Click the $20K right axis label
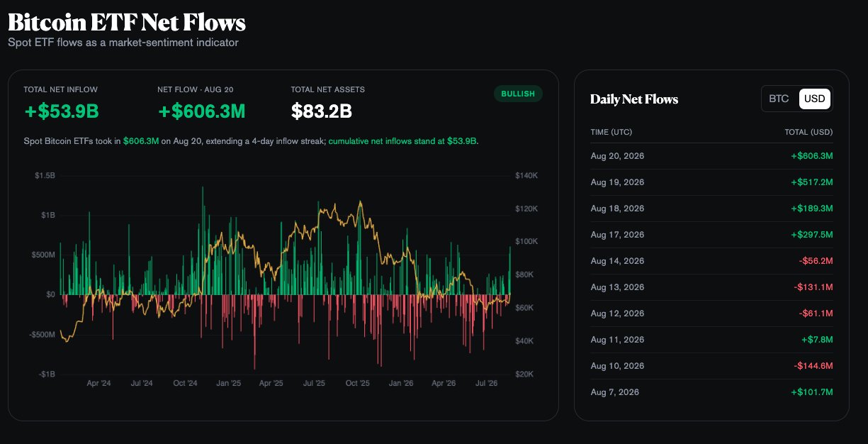 525,374
